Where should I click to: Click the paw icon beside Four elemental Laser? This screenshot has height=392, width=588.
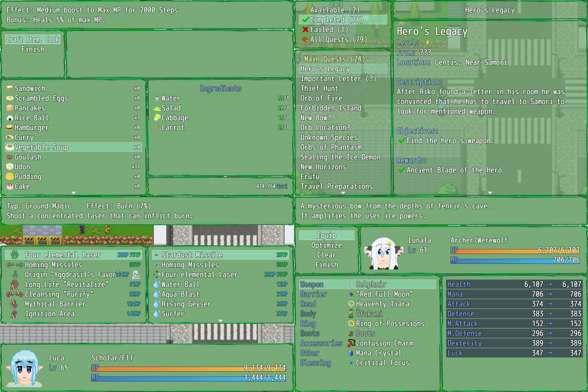[15, 255]
